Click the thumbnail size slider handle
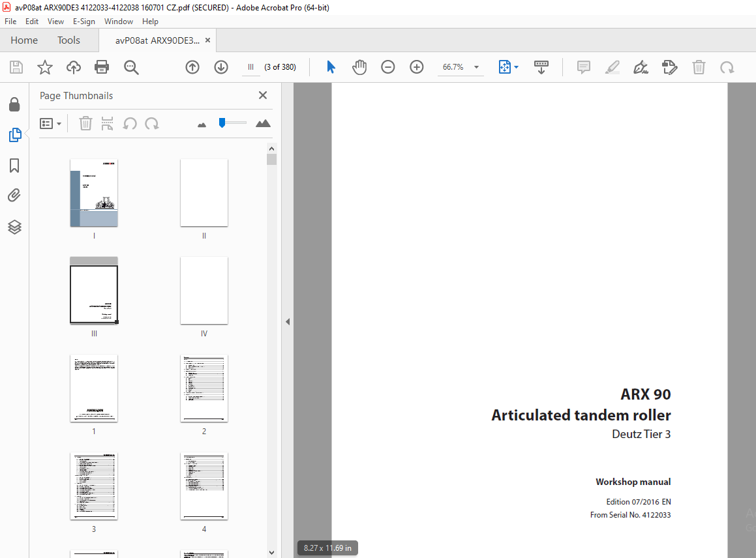Viewport: 756px width, 558px height. (x=222, y=123)
